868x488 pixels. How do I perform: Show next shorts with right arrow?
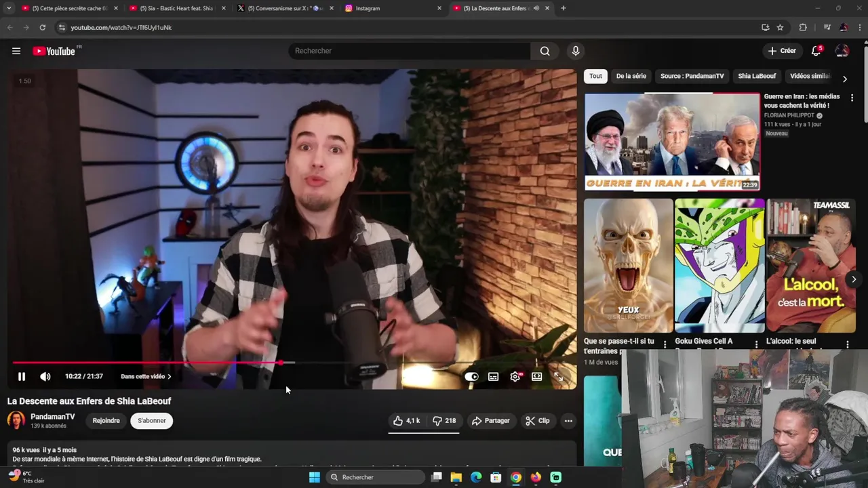point(854,279)
